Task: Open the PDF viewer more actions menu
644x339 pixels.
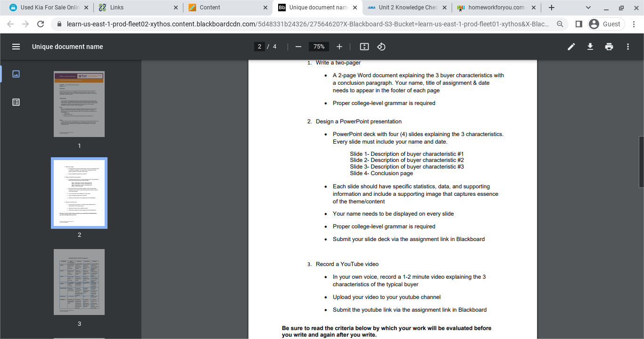Action: pos(628,47)
